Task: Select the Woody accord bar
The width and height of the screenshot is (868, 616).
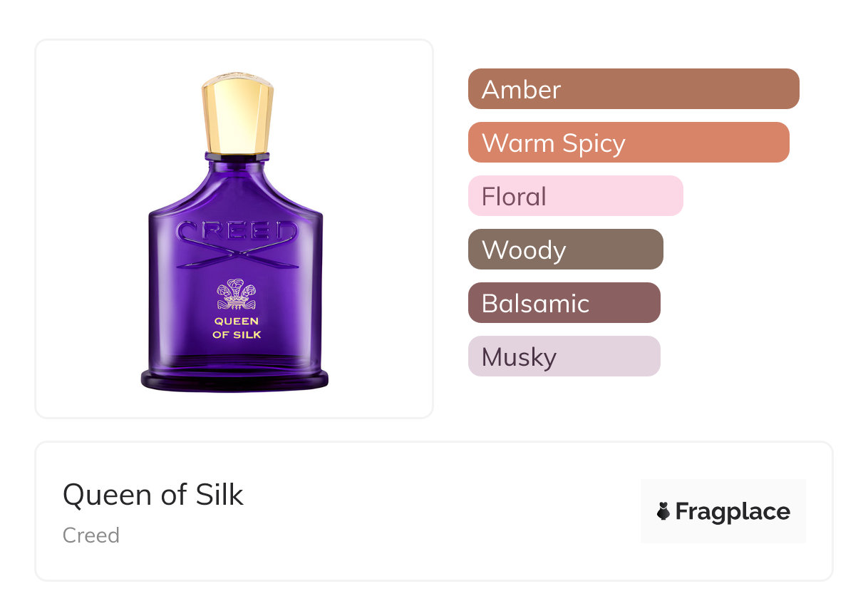Action: 565,250
